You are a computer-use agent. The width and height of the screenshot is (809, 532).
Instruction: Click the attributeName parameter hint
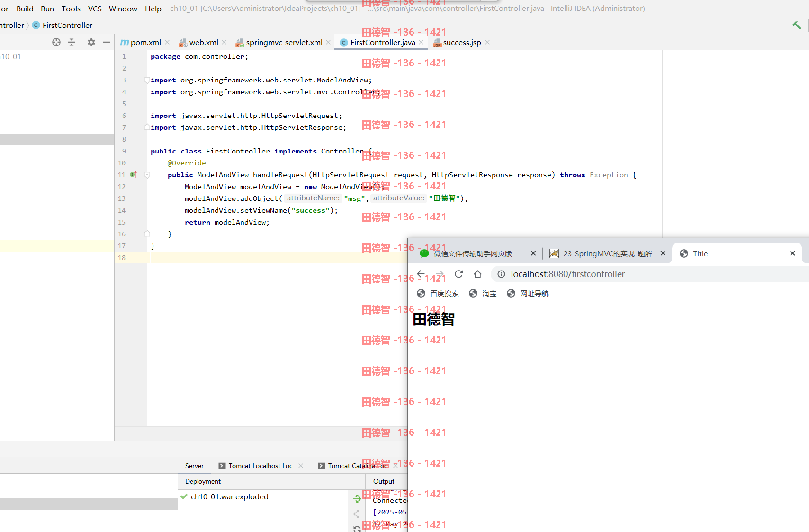click(313, 198)
